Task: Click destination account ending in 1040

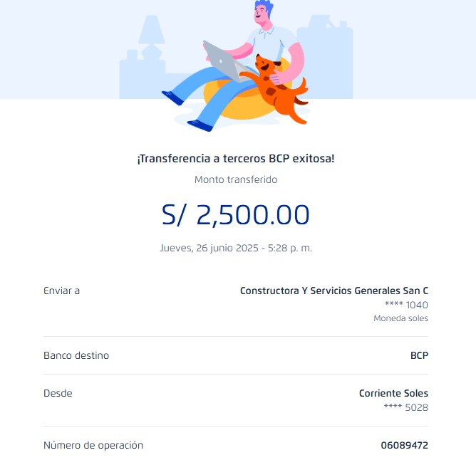Action: (406, 305)
